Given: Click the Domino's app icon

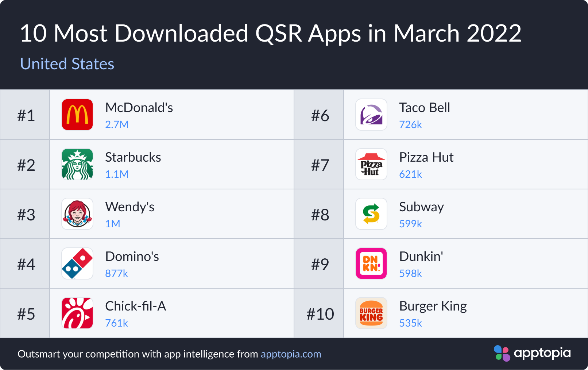Looking at the screenshot, I should coord(77,263).
